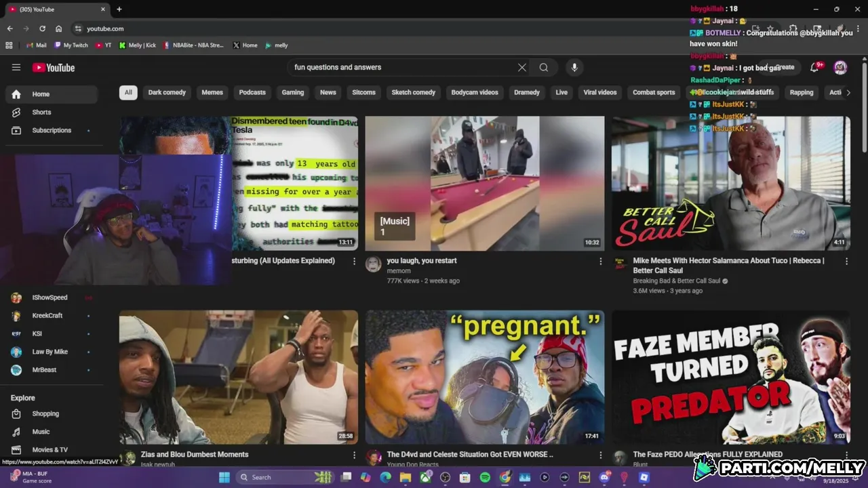
Task: Open the apps grid icon in bookmarks bar
Action: click(9, 45)
